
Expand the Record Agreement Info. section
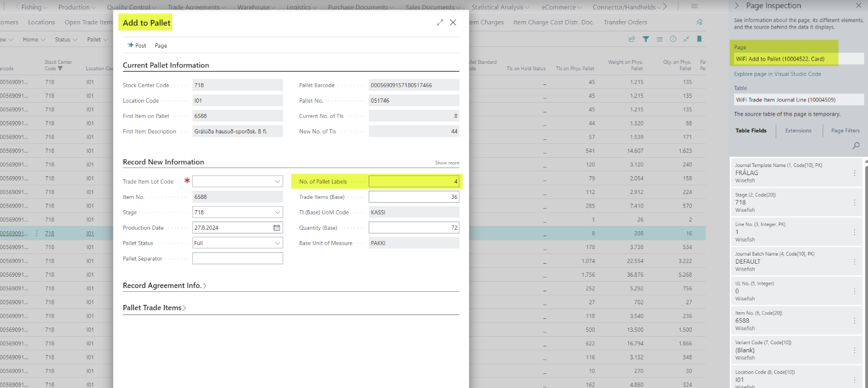point(165,285)
